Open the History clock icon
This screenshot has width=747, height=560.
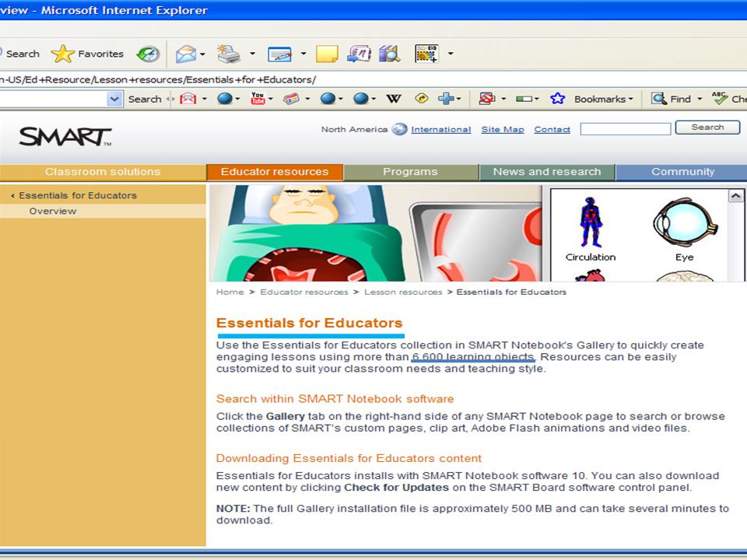(148, 54)
